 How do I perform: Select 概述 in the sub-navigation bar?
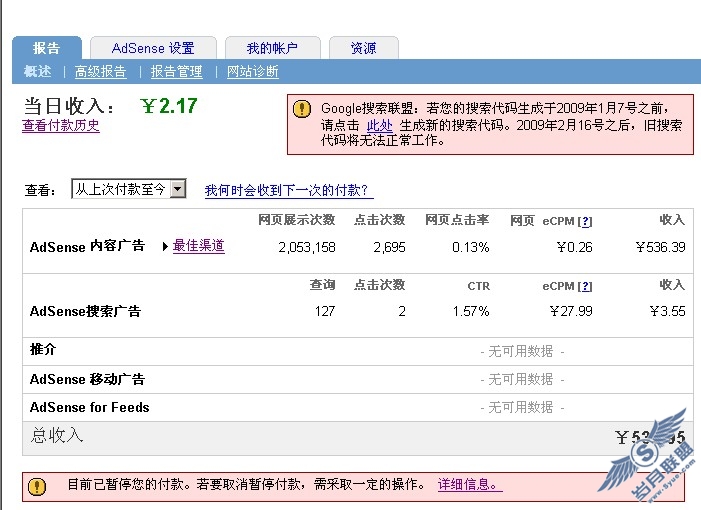coord(38,71)
